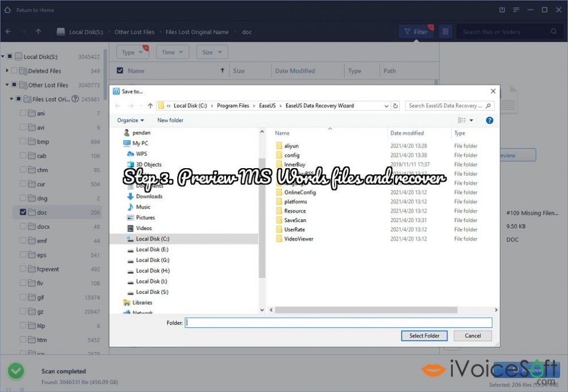Refresh the Save dialog folder view
The image size is (568, 392).
coord(395,106)
